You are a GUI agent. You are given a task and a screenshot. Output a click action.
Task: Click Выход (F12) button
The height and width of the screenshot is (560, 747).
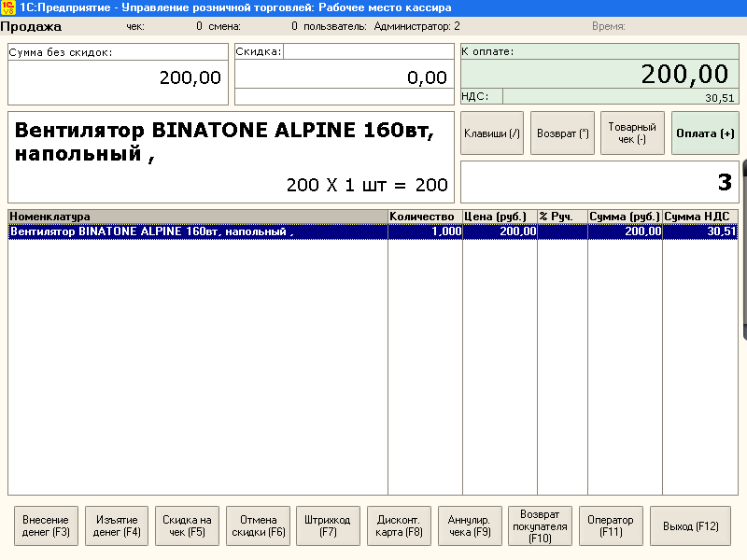click(x=690, y=525)
